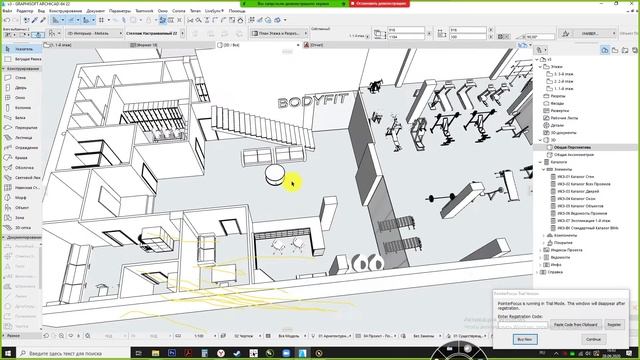640x360 pixels.
Task: Open the Layout Book icon in the Navigator
Action: (x=624, y=50)
